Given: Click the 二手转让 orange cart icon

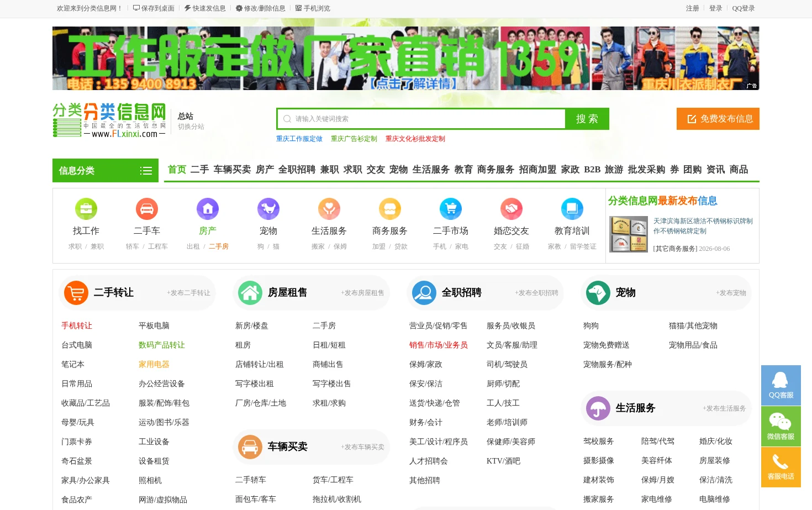Looking at the screenshot, I should point(76,292).
